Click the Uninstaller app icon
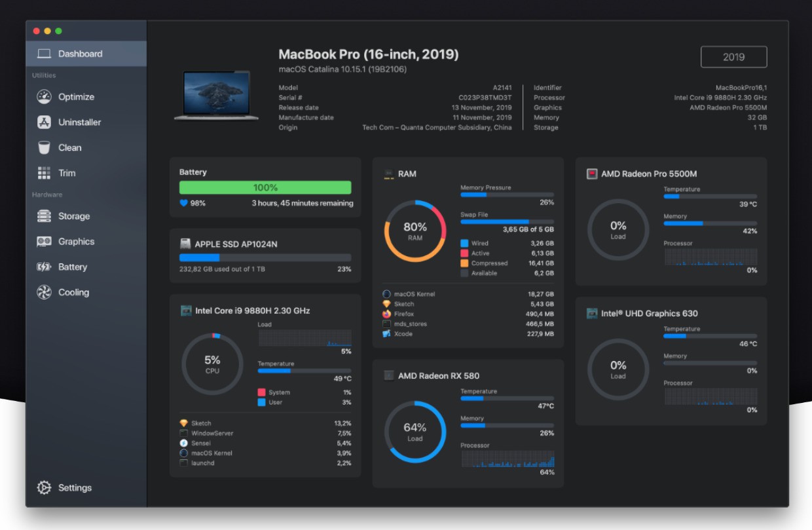The height and width of the screenshot is (530, 812). coord(44,122)
